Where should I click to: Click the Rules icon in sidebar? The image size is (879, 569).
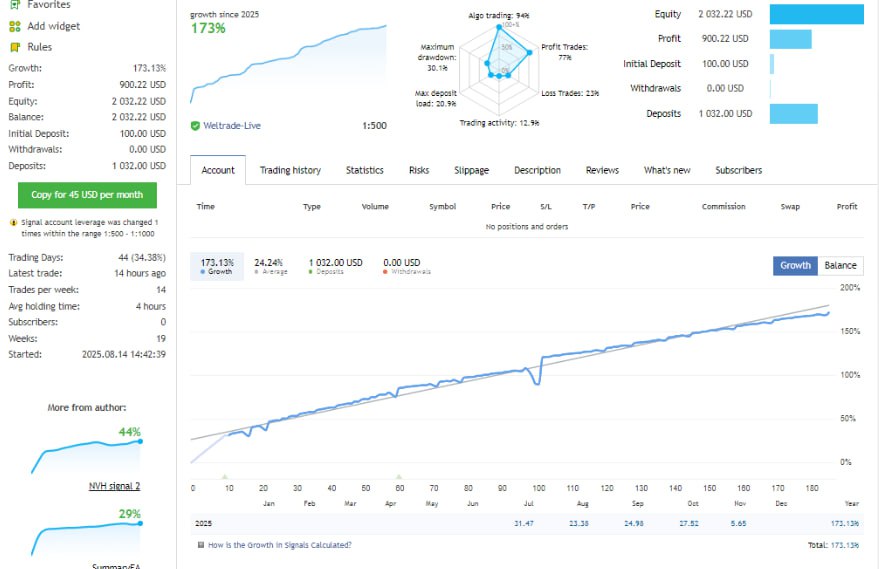click(15, 47)
